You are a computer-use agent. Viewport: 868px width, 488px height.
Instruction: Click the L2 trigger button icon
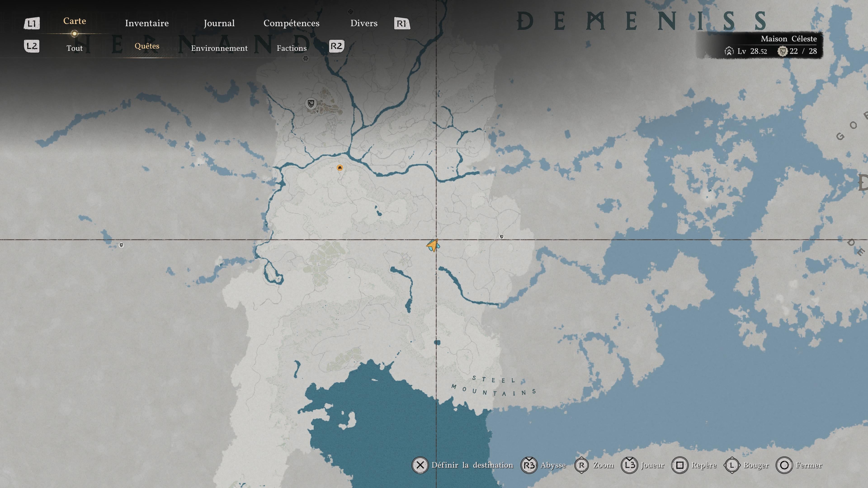pyautogui.click(x=32, y=46)
